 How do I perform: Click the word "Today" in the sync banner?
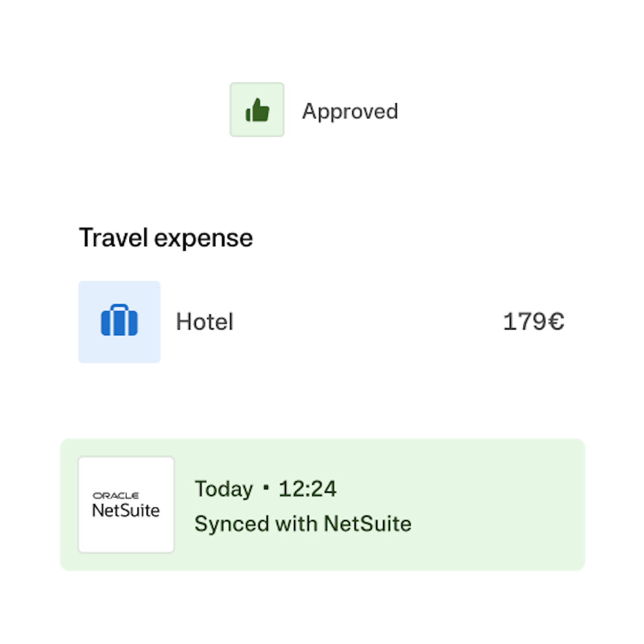coord(224,489)
